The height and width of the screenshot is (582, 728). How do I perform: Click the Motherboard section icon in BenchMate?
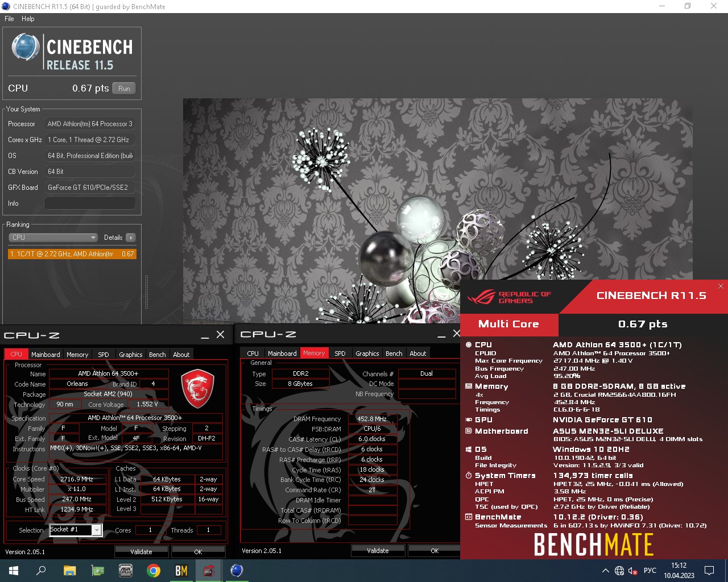(469, 431)
